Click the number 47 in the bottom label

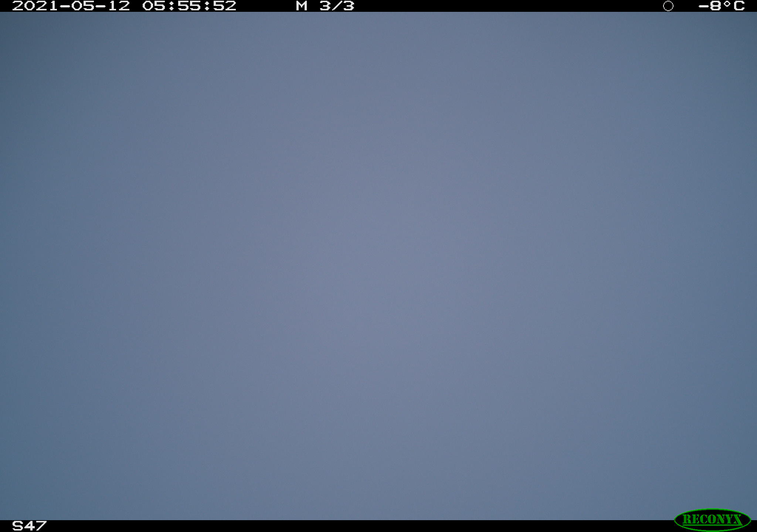[35, 526]
